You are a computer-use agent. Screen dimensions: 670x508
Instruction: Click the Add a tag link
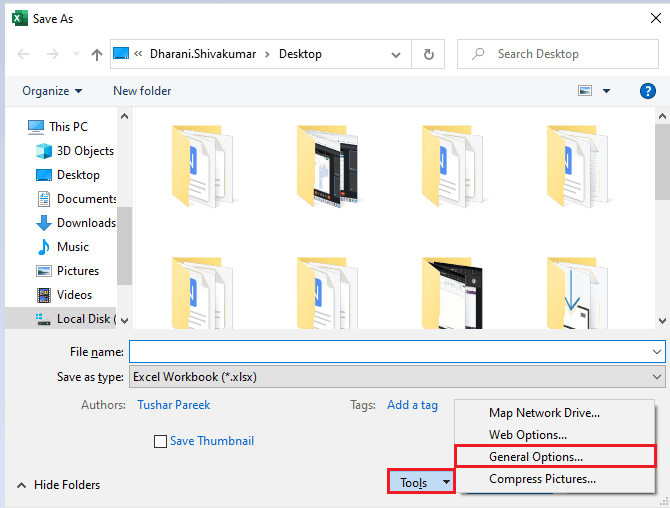tap(412, 405)
